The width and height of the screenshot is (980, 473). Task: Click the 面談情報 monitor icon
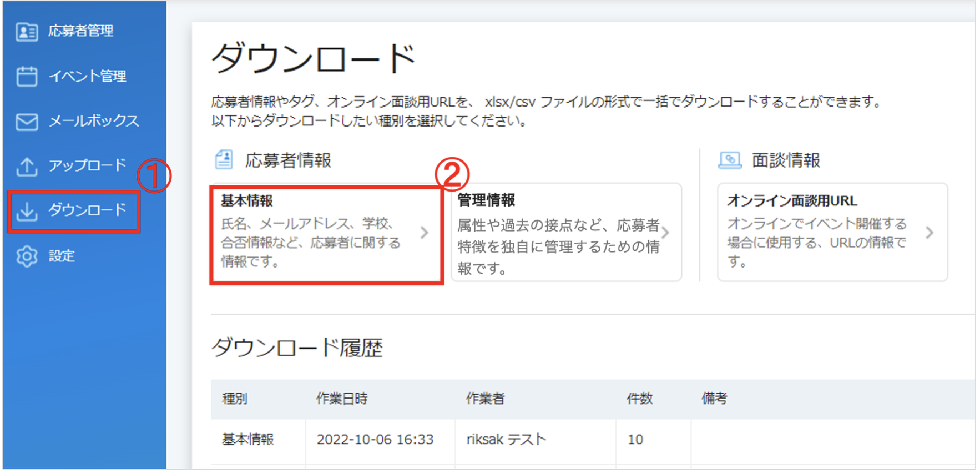[730, 160]
